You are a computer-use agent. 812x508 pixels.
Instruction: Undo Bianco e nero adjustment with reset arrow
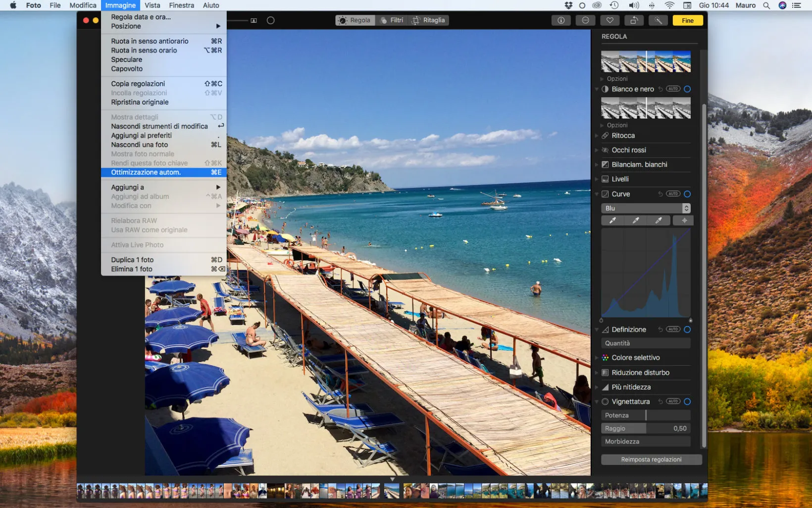tap(660, 89)
